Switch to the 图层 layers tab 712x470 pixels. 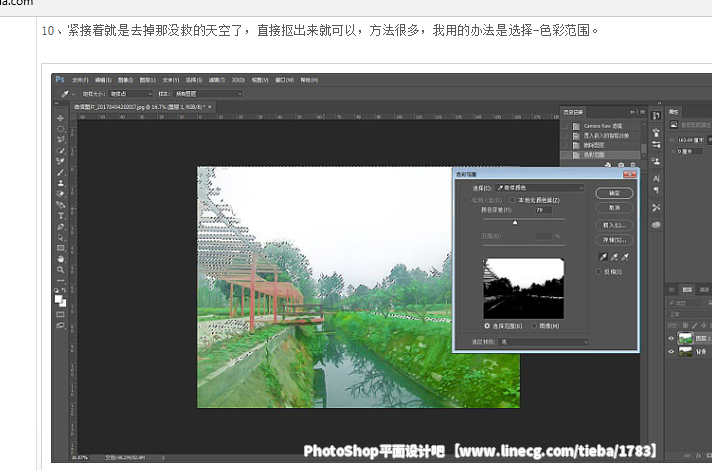click(x=687, y=289)
